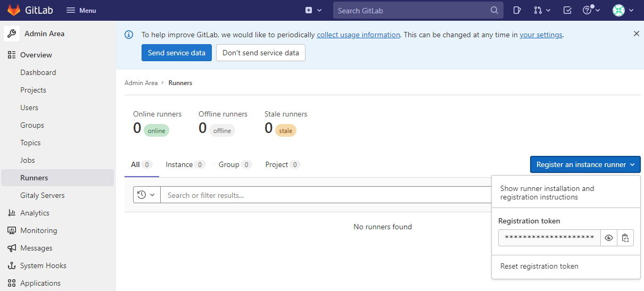Click the Overview section icon
644x291 pixels.
pos(12,55)
